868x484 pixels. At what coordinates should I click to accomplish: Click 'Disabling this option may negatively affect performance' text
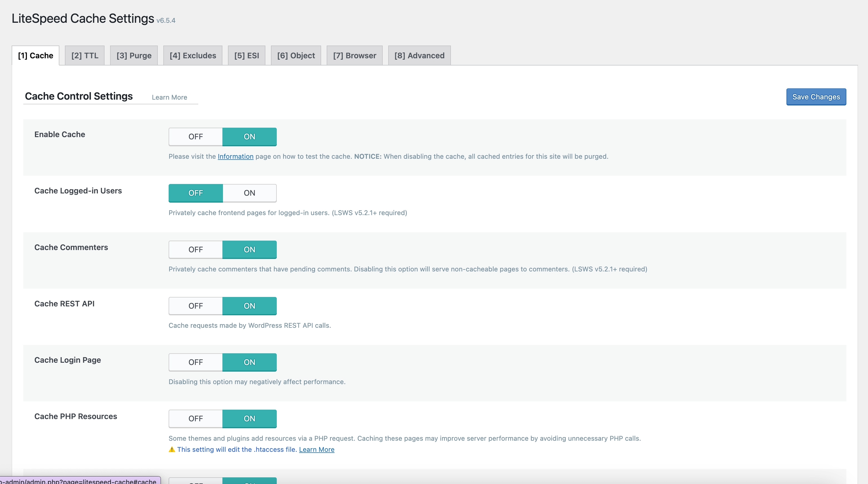point(257,382)
